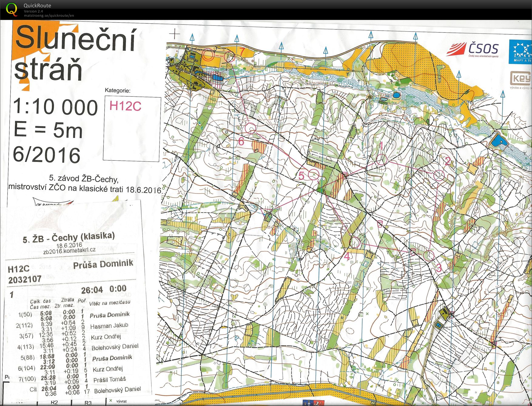Click the black 'H12C' class on the result slip

tap(18, 269)
